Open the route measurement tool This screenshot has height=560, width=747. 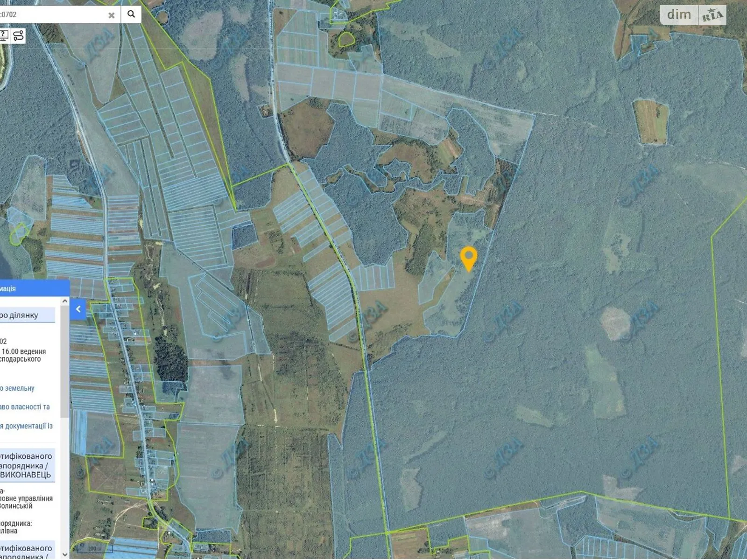(18, 35)
